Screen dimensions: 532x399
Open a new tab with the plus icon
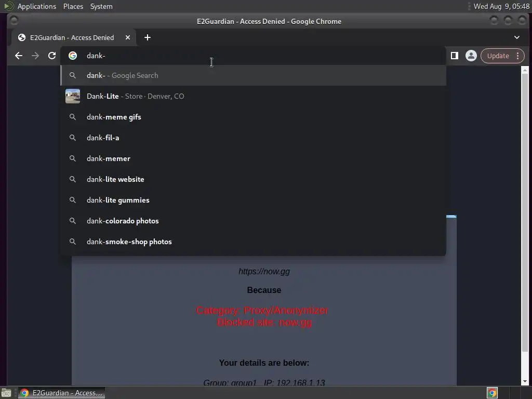coord(147,37)
